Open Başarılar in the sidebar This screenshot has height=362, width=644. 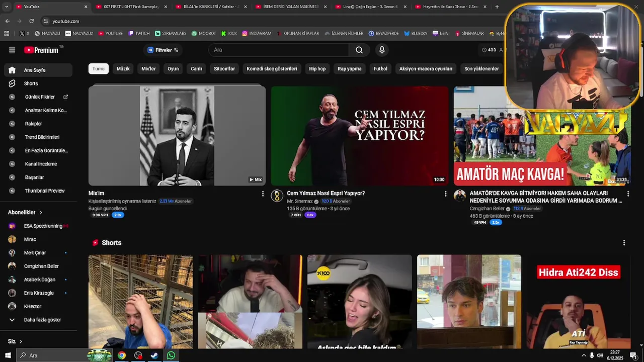[38, 177]
